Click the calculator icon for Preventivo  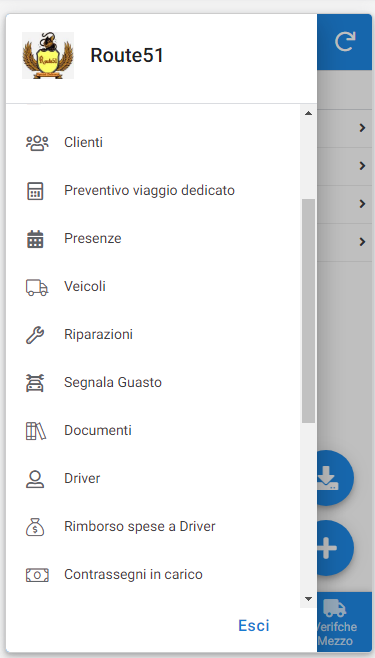tap(35, 191)
